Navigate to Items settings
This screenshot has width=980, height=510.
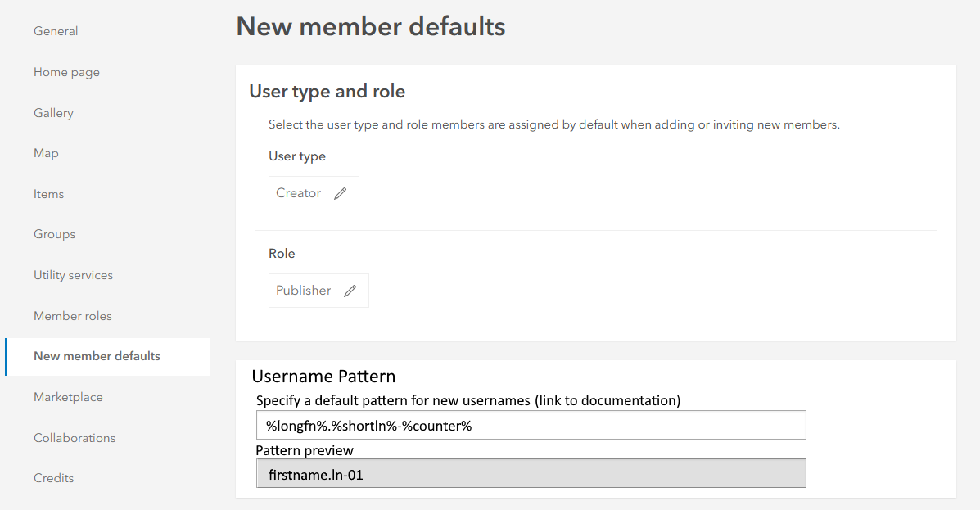point(48,194)
